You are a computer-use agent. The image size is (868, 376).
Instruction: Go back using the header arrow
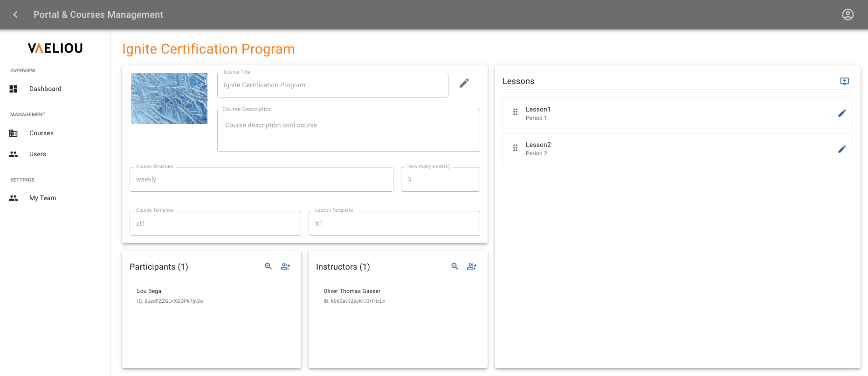(15, 14)
